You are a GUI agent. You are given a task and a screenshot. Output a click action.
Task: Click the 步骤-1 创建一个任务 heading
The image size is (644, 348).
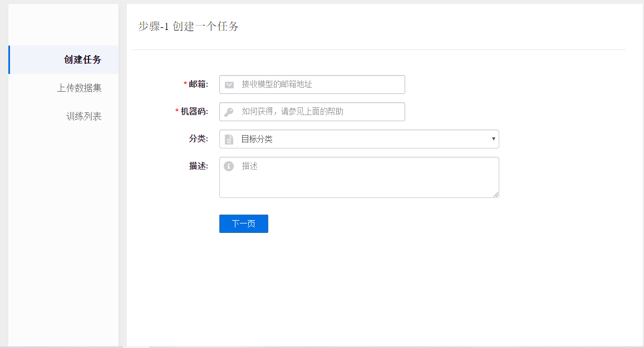point(188,26)
